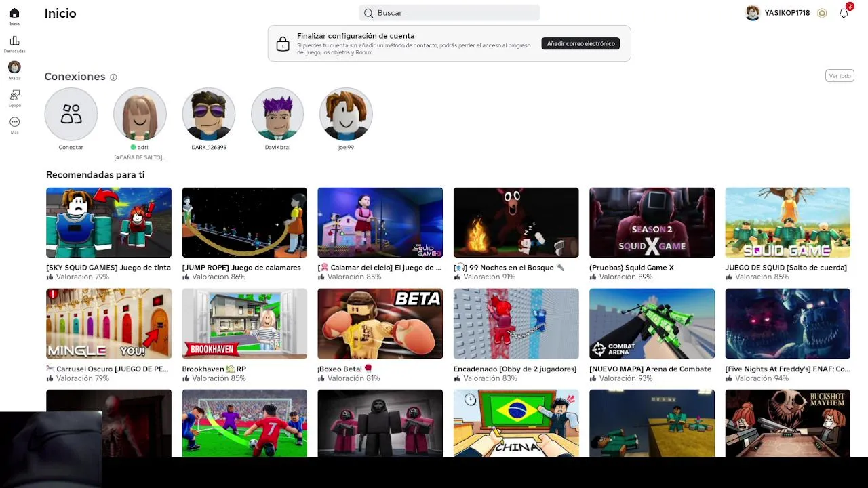Click the [JUMP ROPE] Juego de calamares title
Viewport: 868px width, 488px height.
pyautogui.click(x=241, y=268)
